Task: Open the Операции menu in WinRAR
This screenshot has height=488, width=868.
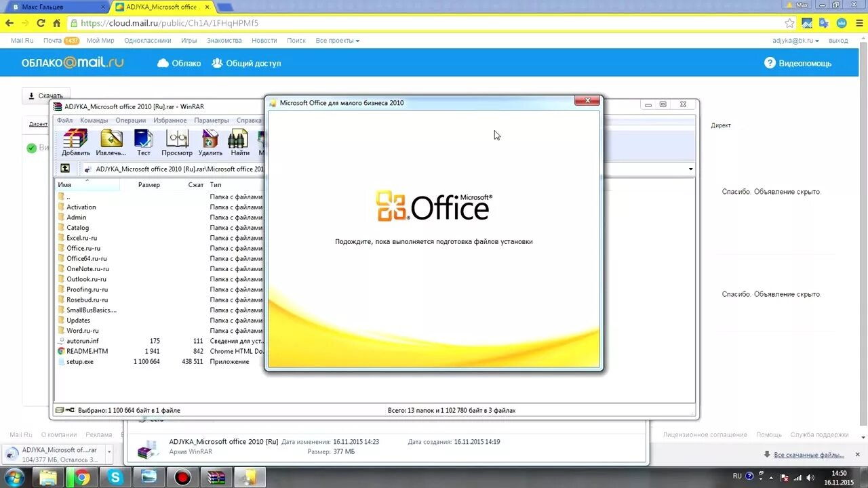Action: pyautogui.click(x=130, y=120)
